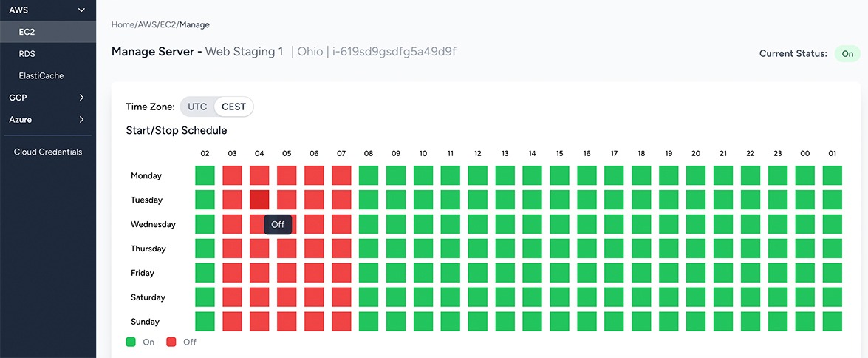Select EC2 in the sidebar
This screenshot has width=868, height=358.
click(27, 32)
